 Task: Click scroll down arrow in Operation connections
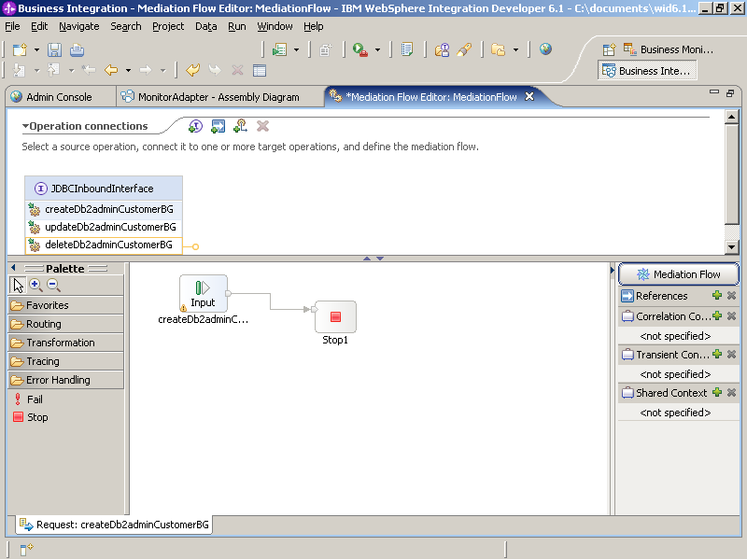pyautogui.click(x=732, y=246)
